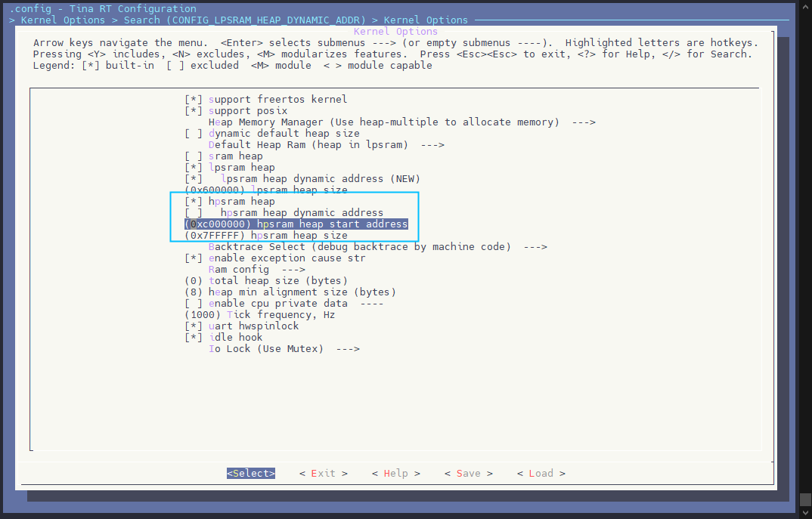Edit the hpsram heap start address value

(x=296, y=224)
